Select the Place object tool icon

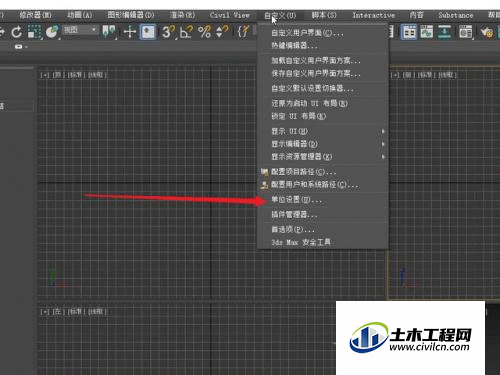[x=52, y=32]
